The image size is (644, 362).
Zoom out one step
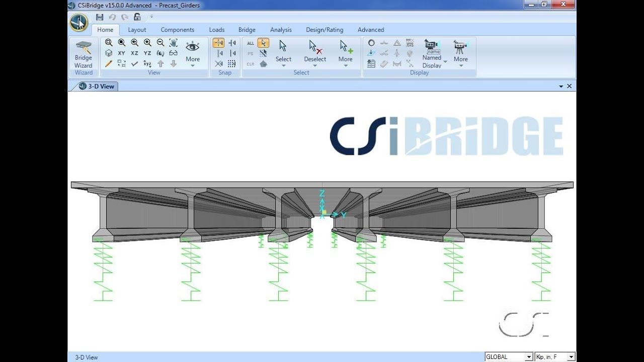[160, 43]
